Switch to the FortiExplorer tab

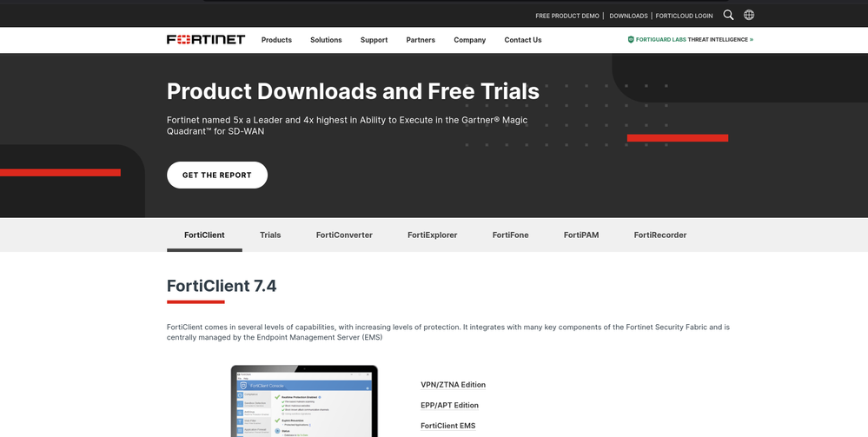433,235
